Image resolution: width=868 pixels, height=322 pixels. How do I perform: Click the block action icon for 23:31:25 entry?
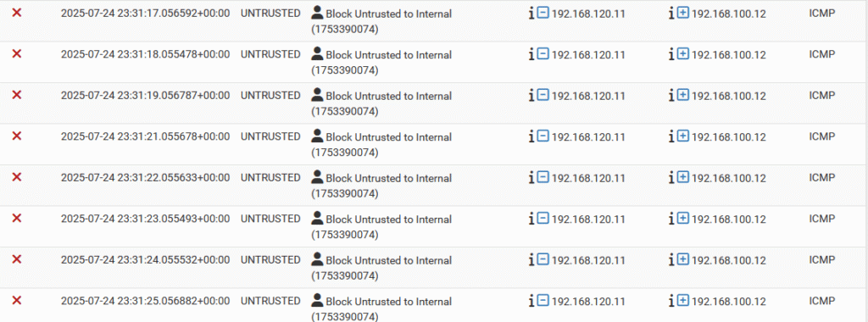(17, 300)
